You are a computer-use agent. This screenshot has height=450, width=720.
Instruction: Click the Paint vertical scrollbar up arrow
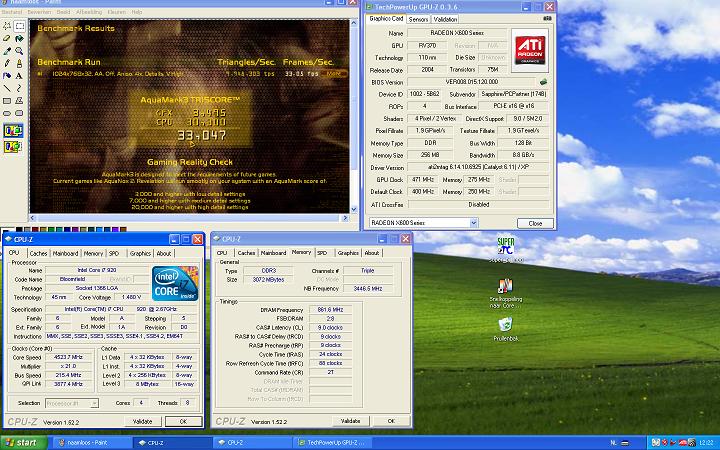[x=354, y=22]
